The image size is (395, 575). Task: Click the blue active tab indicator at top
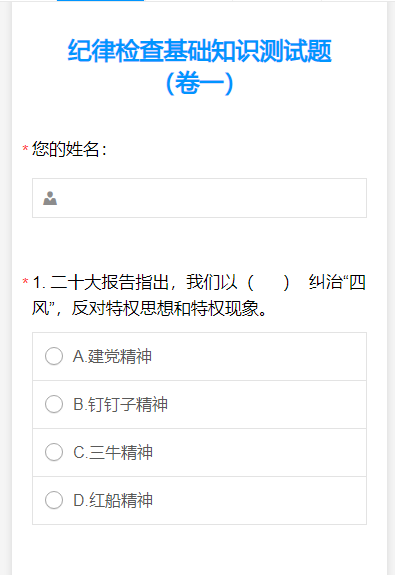pos(100,1)
